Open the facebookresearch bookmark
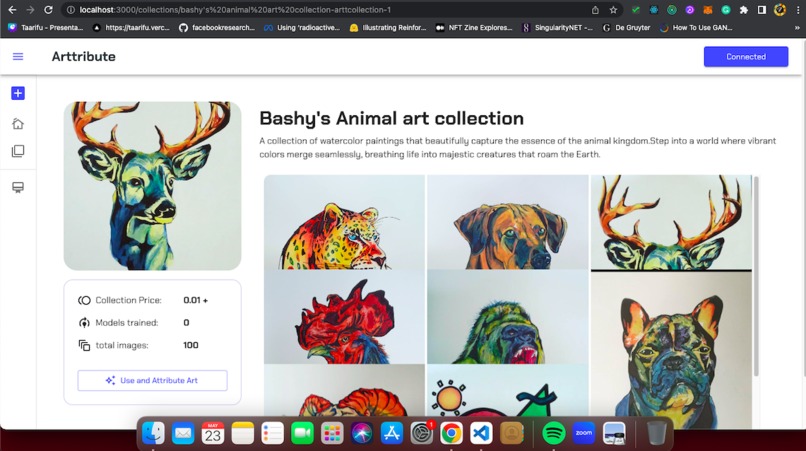The width and height of the screenshot is (806, 451). point(216,28)
